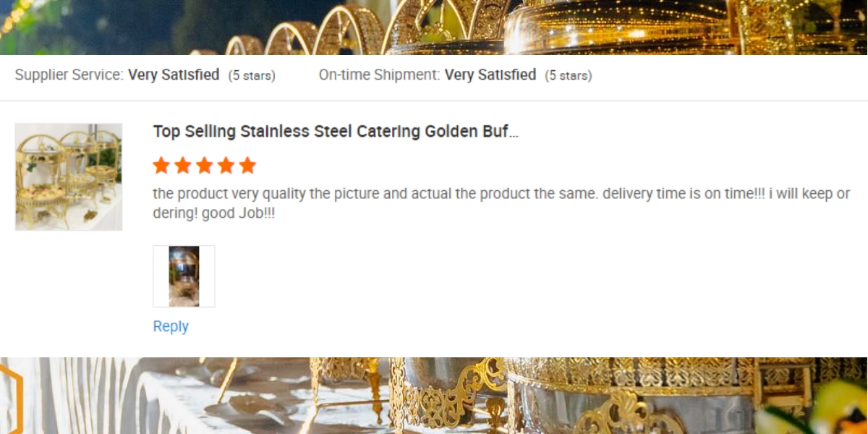Select the fourth orange rating star
Screen dimensions: 868x434
pos(226,166)
